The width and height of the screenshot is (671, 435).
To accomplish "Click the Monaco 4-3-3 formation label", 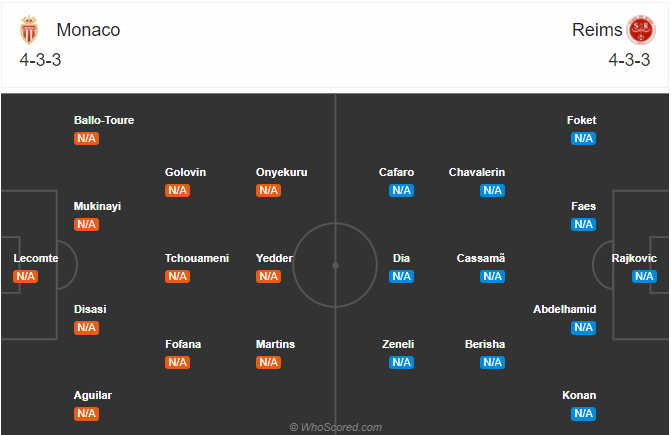I will click(x=40, y=60).
